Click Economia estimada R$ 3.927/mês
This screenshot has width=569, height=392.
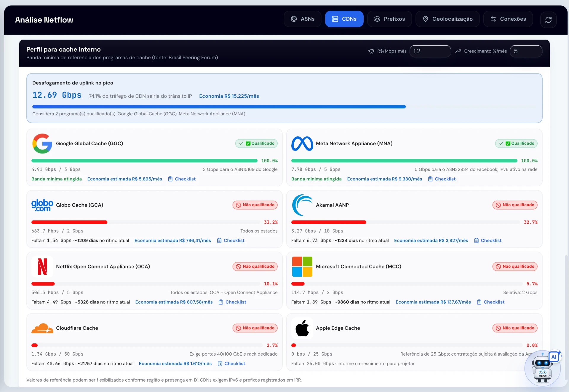[x=431, y=241]
